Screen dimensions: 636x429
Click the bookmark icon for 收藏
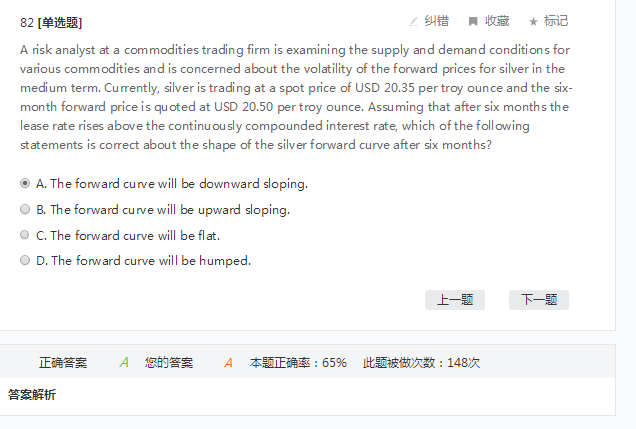[x=473, y=21]
